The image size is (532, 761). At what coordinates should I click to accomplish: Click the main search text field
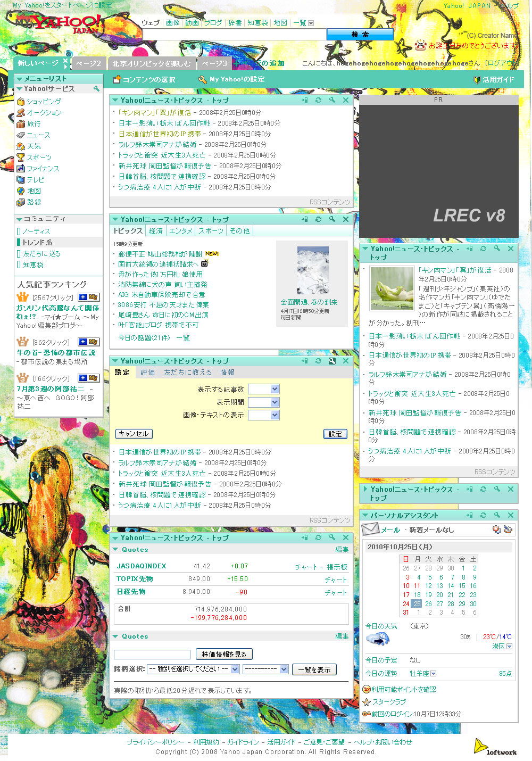[x=234, y=34]
